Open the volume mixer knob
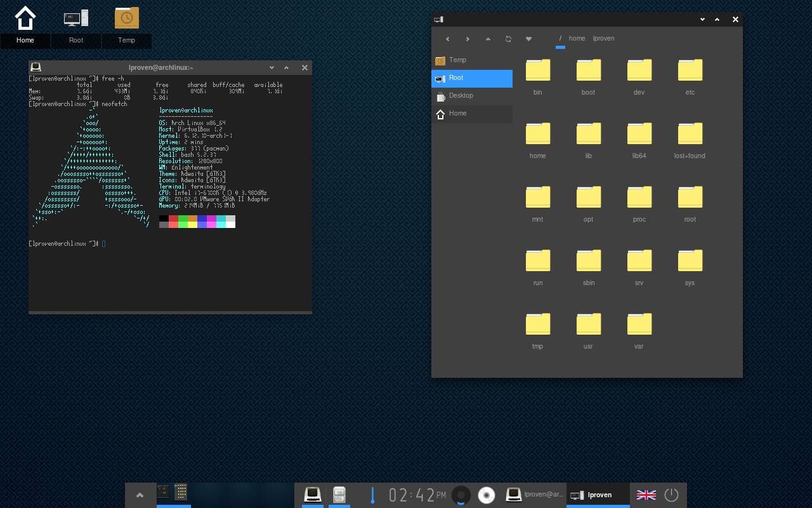This screenshot has height=508, width=812. point(461,495)
